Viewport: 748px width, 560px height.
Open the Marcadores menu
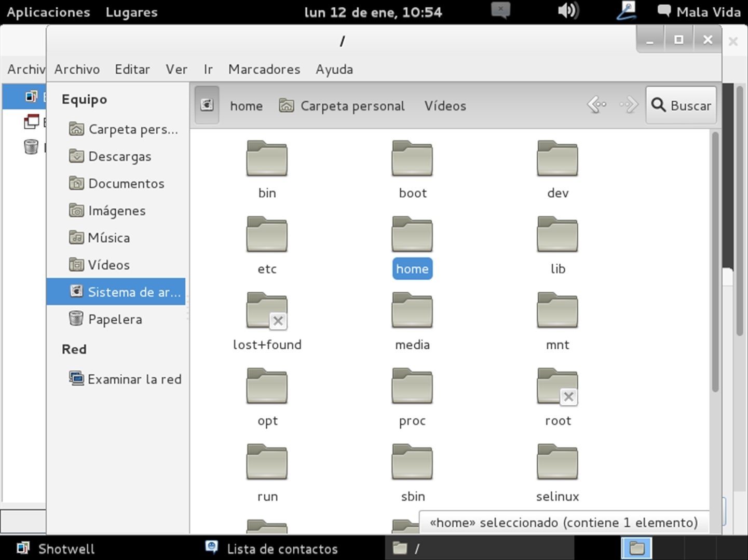pyautogui.click(x=264, y=69)
